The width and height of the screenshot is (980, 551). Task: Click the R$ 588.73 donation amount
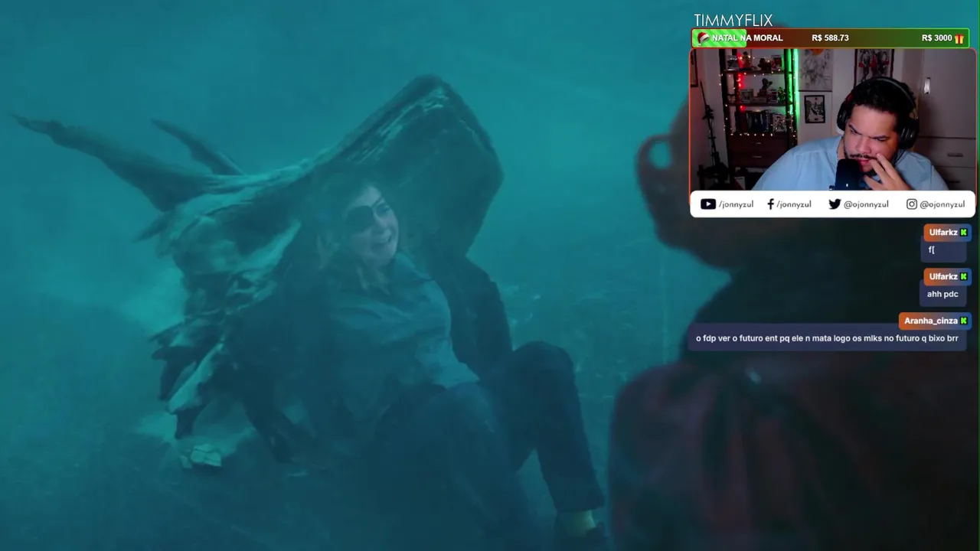(x=830, y=38)
